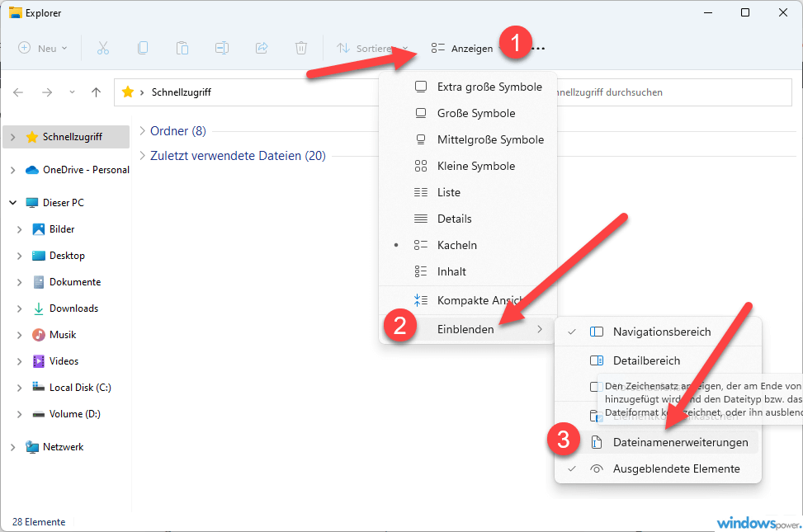Click the Delete trash icon
Screen dimensions: 803x532
(x=301, y=48)
